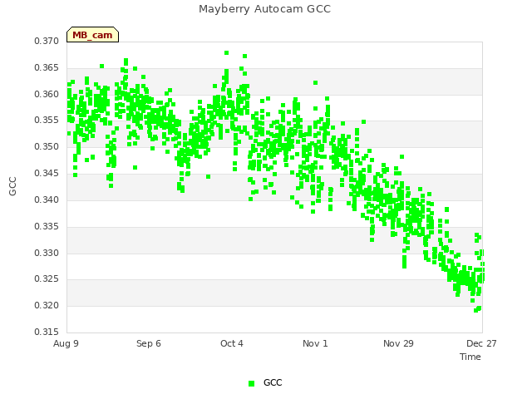Click the 0.335 y-axis tick label

click(47, 226)
